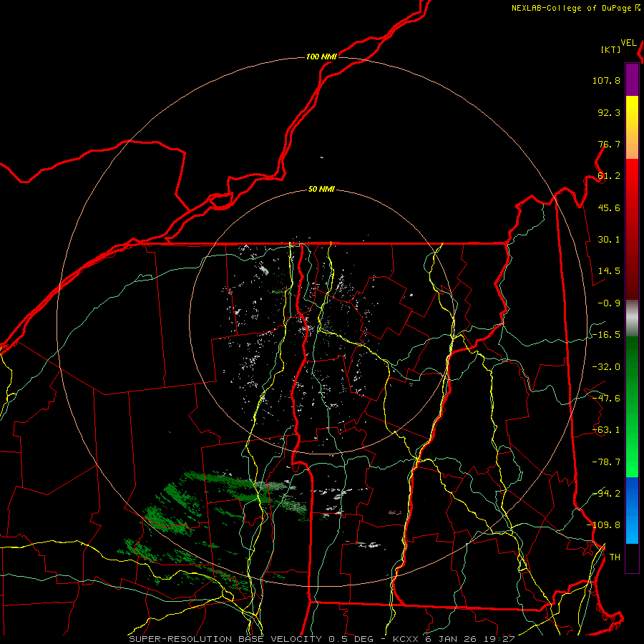Screen dimensions: 644x644
Task: Click the -94.2 velocity scale label
Action: (x=606, y=494)
